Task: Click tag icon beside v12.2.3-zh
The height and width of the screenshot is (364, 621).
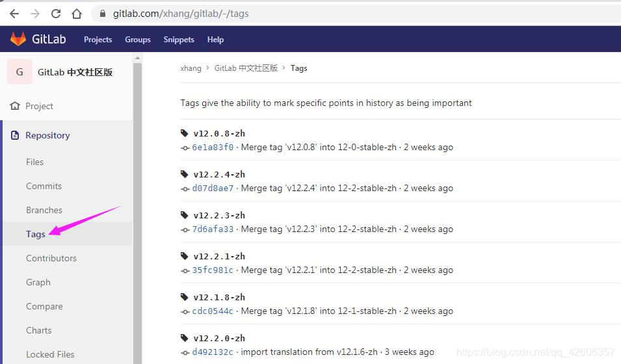Action: [x=184, y=215]
